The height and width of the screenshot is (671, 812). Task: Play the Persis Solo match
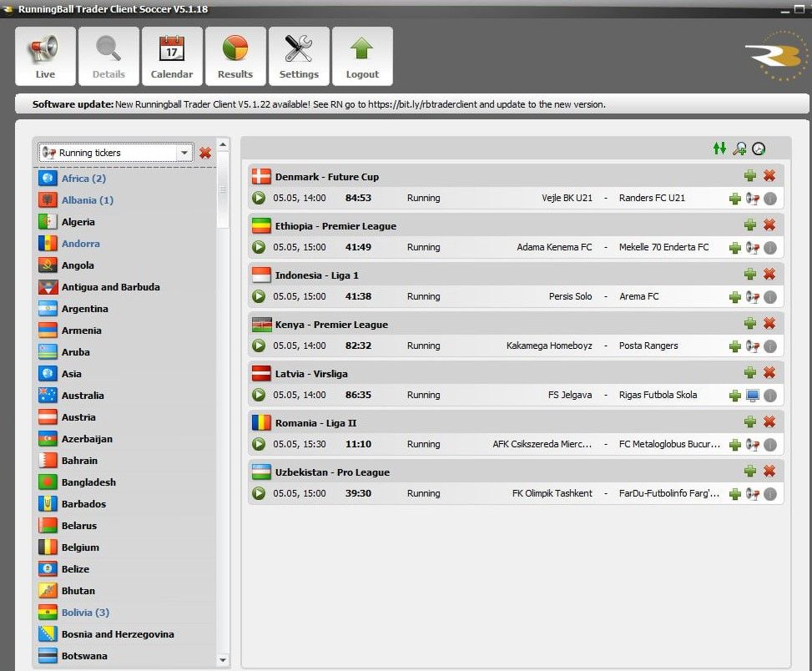pos(259,296)
